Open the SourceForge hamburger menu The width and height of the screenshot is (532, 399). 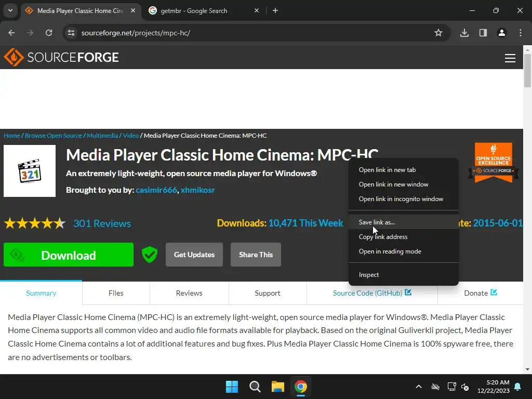click(510, 58)
